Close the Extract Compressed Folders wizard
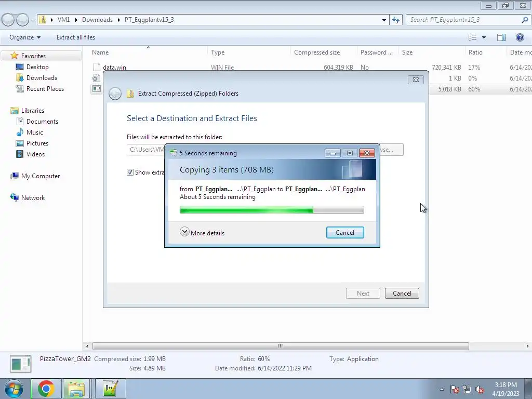This screenshot has height=399, width=532. point(416,79)
